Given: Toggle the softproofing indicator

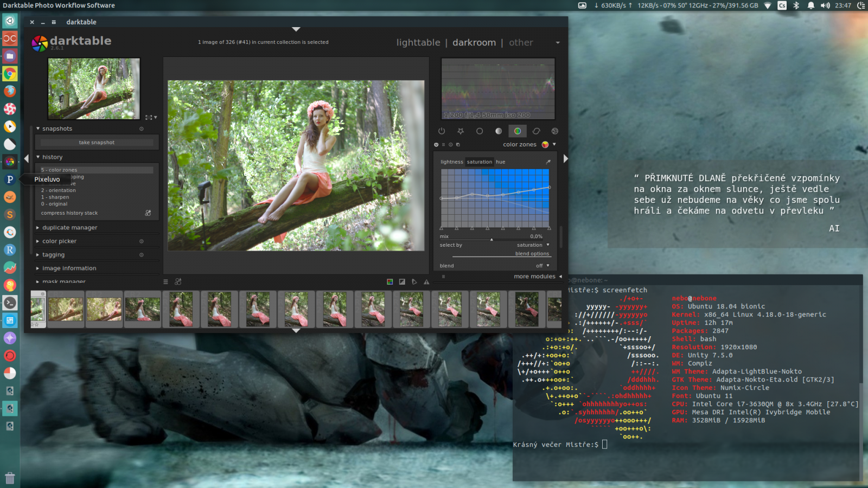Looking at the screenshot, I should point(414,281).
